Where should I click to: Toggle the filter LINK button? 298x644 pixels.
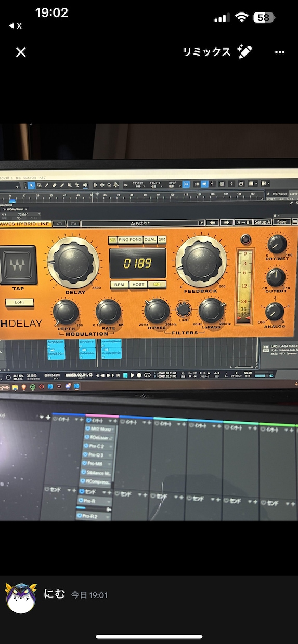[183, 310]
